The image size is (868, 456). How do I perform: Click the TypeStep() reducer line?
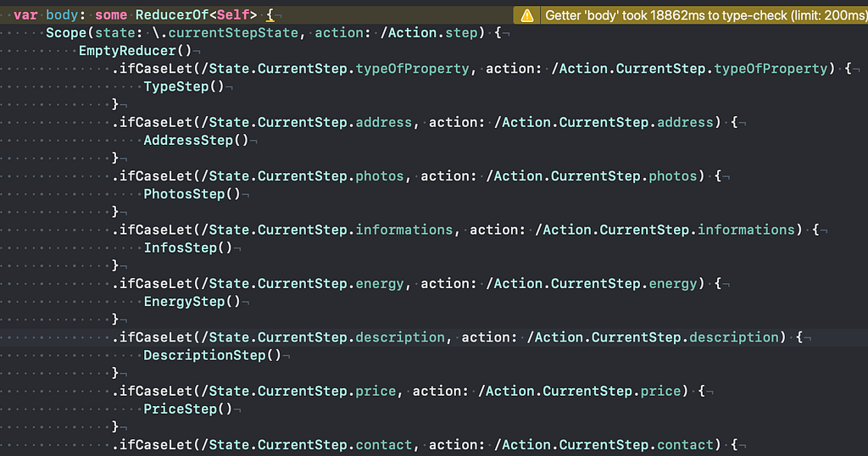tap(184, 87)
